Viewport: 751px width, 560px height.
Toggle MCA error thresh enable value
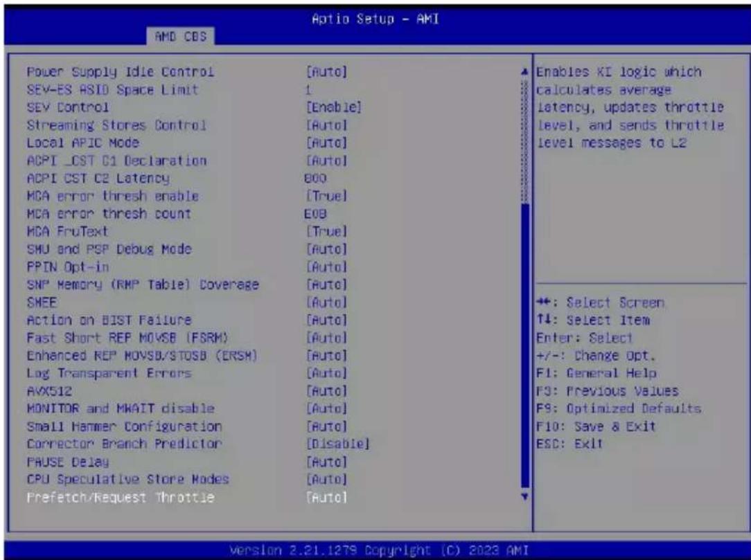[326, 196]
